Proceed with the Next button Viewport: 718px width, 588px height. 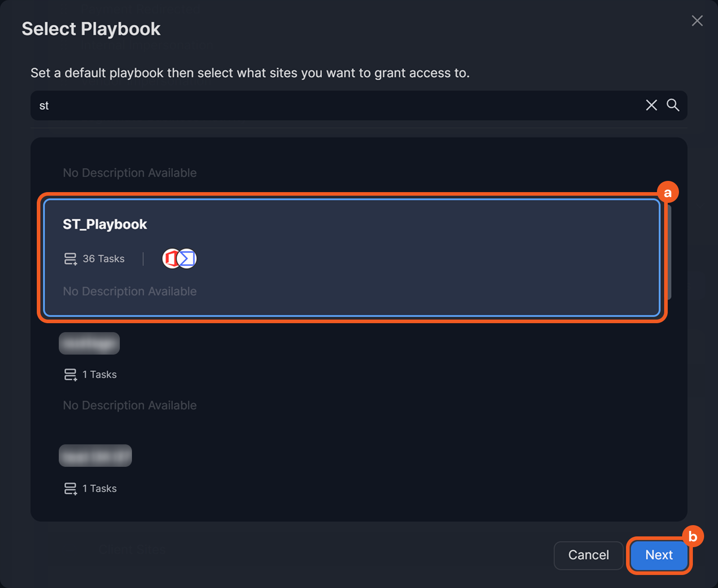659,555
